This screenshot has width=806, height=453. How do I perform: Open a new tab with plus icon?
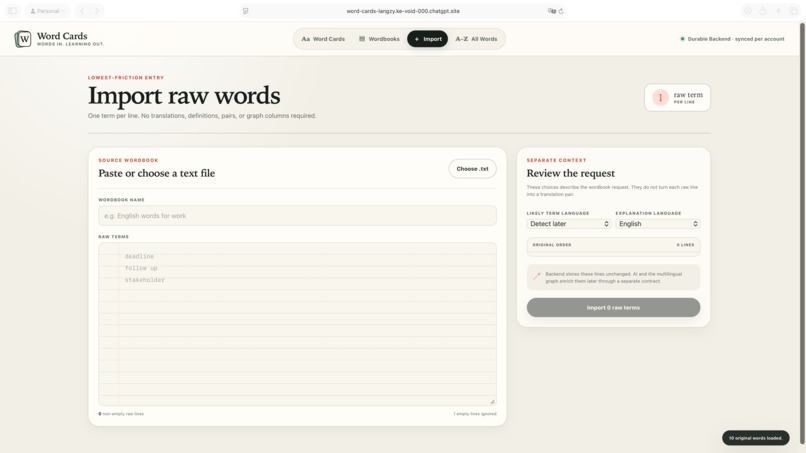(x=778, y=11)
